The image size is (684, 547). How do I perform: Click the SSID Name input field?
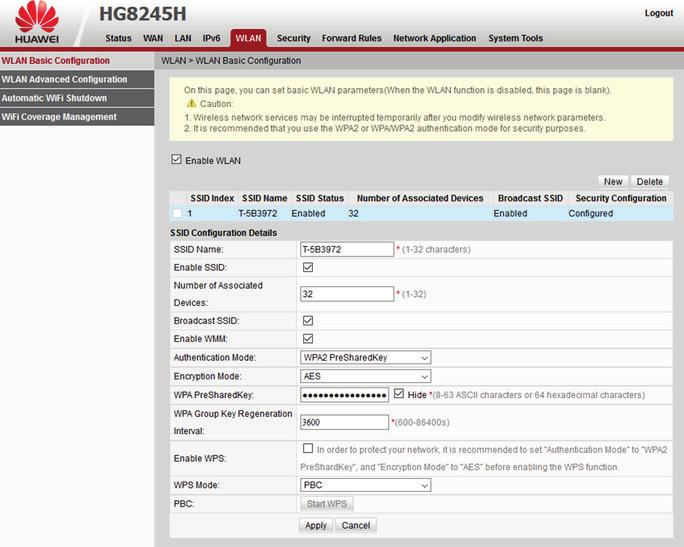click(347, 249)
